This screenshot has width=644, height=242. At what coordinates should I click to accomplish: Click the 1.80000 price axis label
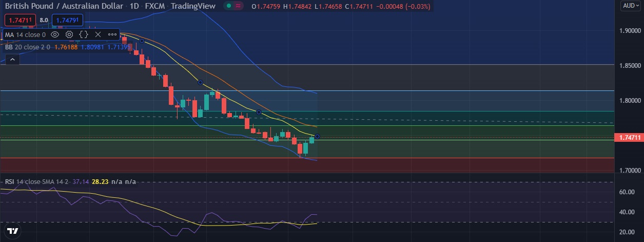click(x=629, y=101)
